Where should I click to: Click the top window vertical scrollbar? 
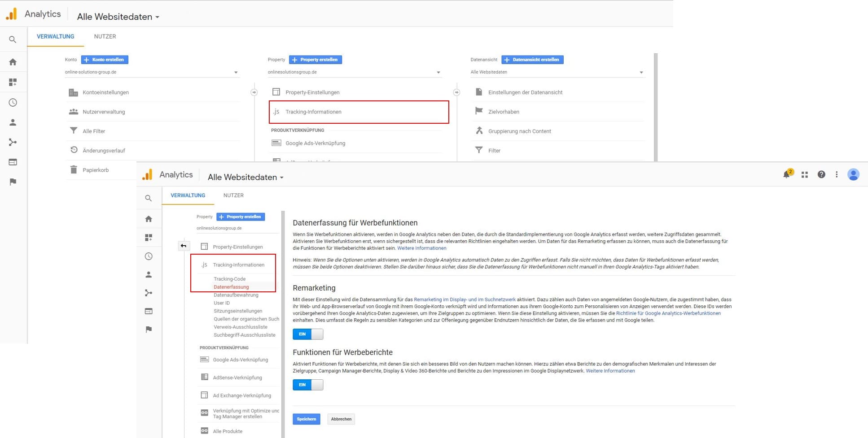(x=656, y=107)
